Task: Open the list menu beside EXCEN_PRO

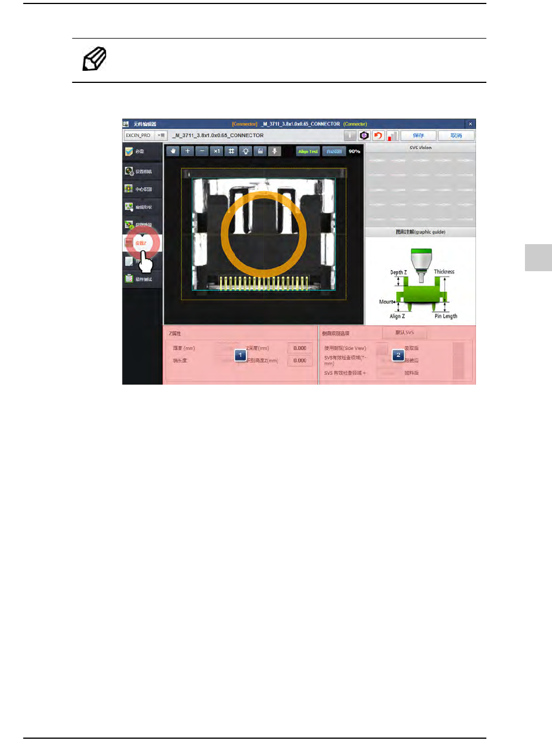Action: pyautogui.click(x=161, y=136)
